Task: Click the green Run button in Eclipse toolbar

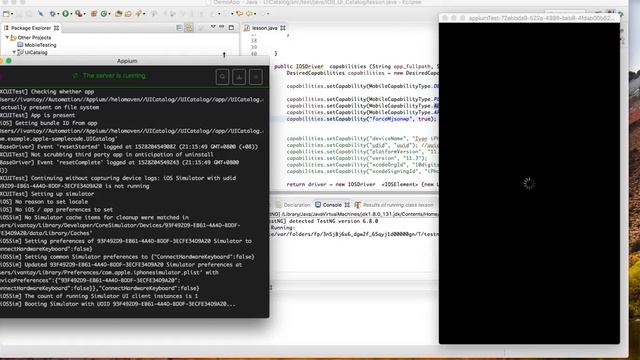Action: click(x=65, y=13)
